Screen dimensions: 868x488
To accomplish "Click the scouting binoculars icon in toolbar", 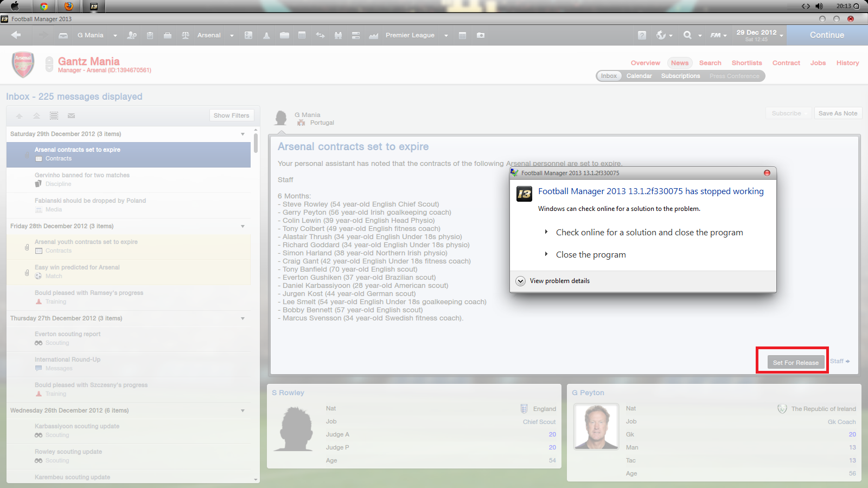I will pyautogui.click(x=338, y=35).
